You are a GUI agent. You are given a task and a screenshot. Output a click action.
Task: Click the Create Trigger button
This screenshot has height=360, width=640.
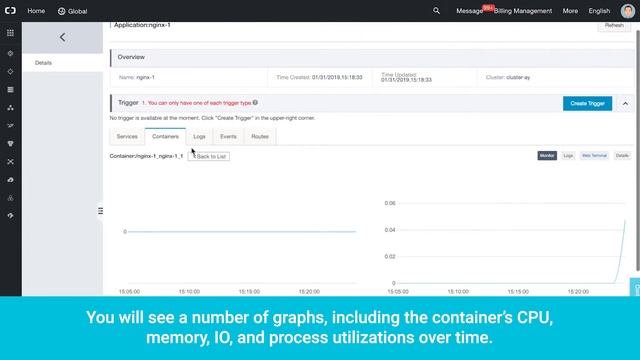coord(587,104)
